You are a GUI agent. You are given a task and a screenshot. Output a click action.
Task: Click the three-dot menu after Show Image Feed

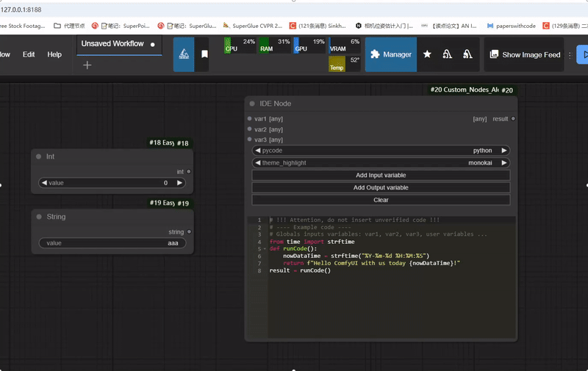tap(569, 54)
